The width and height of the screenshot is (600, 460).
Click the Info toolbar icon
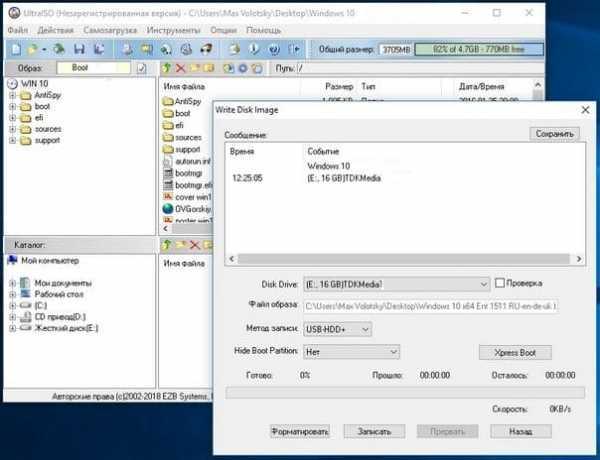tap(254, 49)
